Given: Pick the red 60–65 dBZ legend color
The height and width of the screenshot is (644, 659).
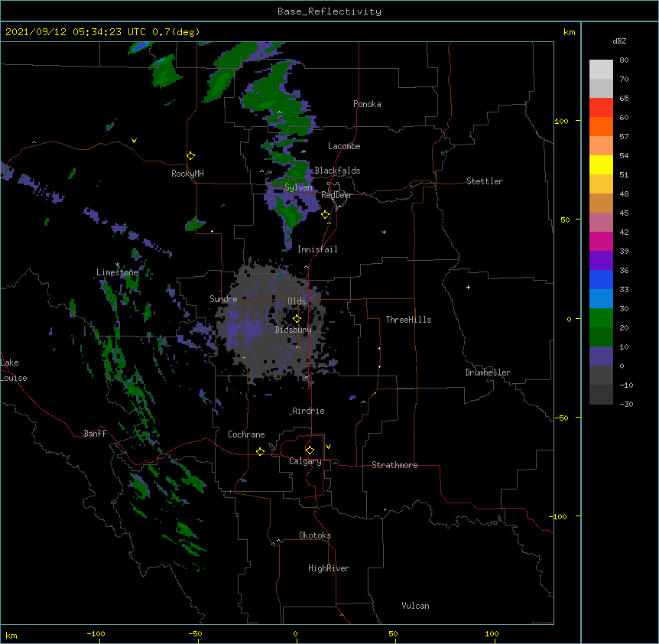Looking at the screenshot, I should tap(601, 108).
